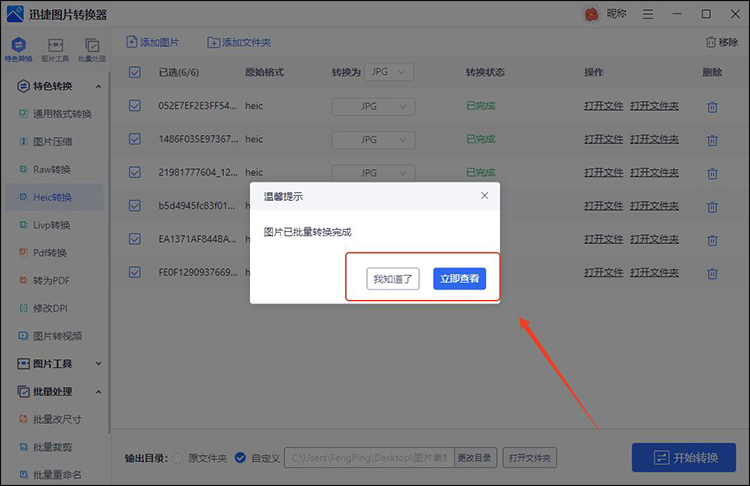Screen dimensions: 750x486
Task: Collapse the 特色转换 sidebar section
Action: tap(98, 87)
